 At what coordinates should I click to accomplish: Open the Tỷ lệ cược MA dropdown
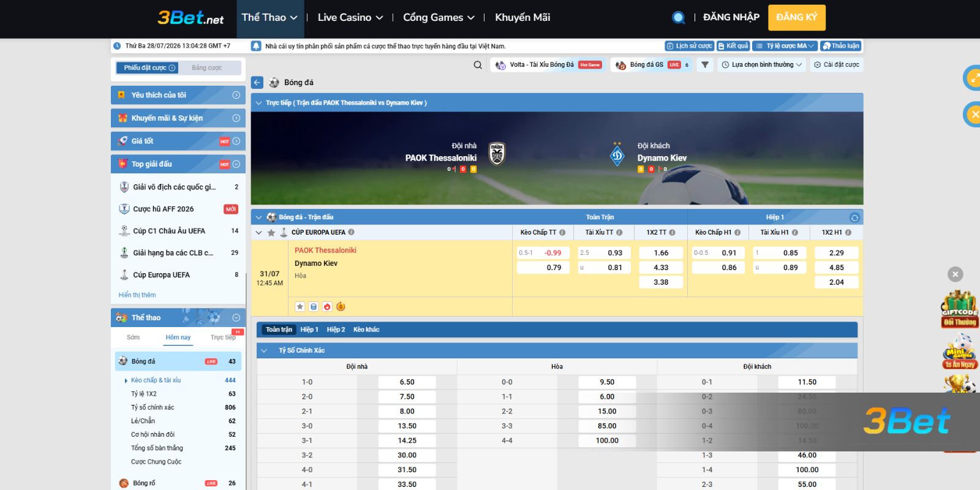coord(785,46)
